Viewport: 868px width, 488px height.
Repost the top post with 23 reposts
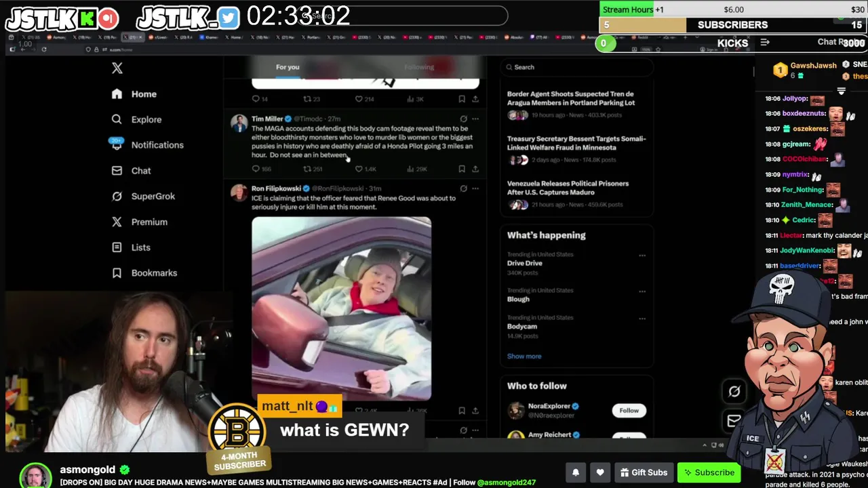[312, 99]
